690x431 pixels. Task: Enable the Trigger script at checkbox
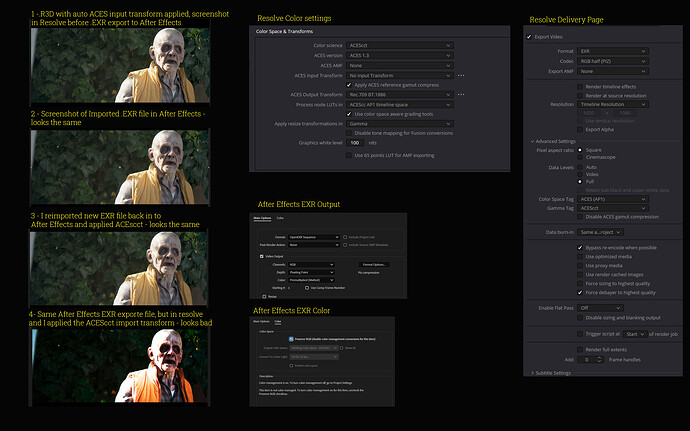point(580,334)
